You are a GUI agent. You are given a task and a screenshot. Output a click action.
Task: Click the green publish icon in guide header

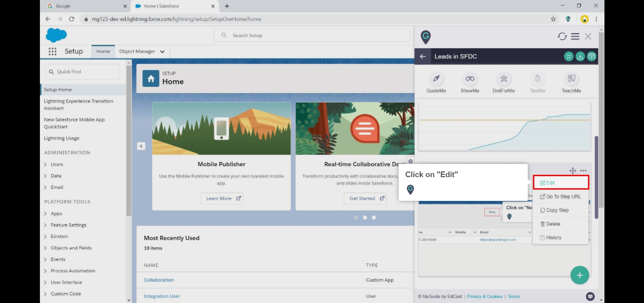592,56
